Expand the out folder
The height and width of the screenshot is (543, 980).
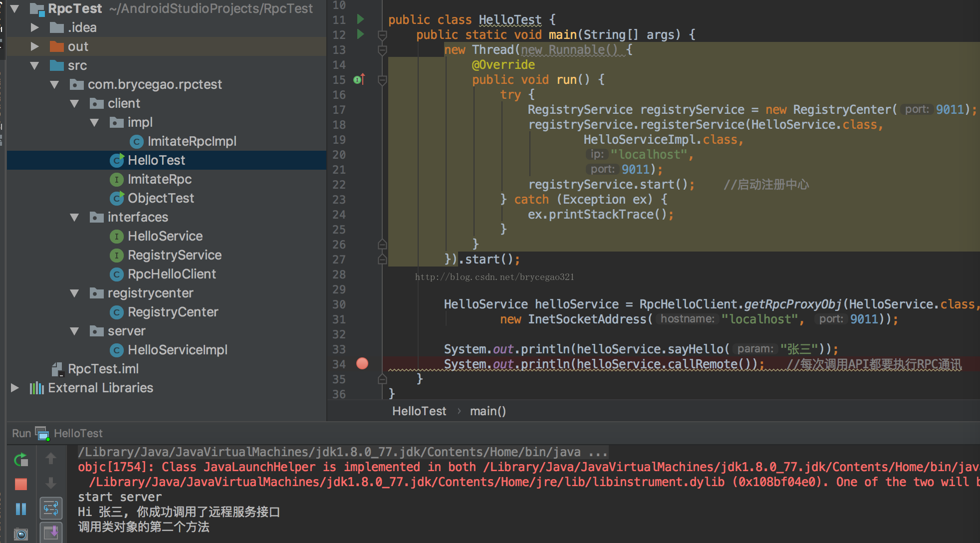pos(35,46)
